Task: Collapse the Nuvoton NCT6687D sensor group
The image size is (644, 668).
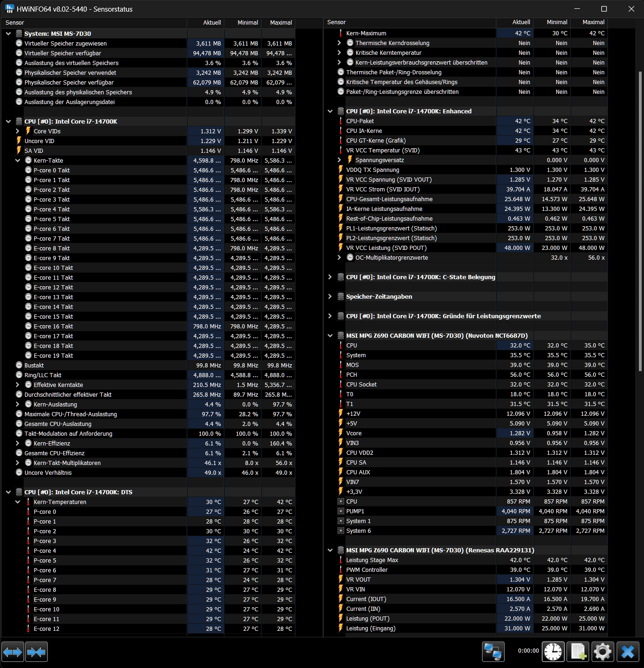Action: click(330, 335)
